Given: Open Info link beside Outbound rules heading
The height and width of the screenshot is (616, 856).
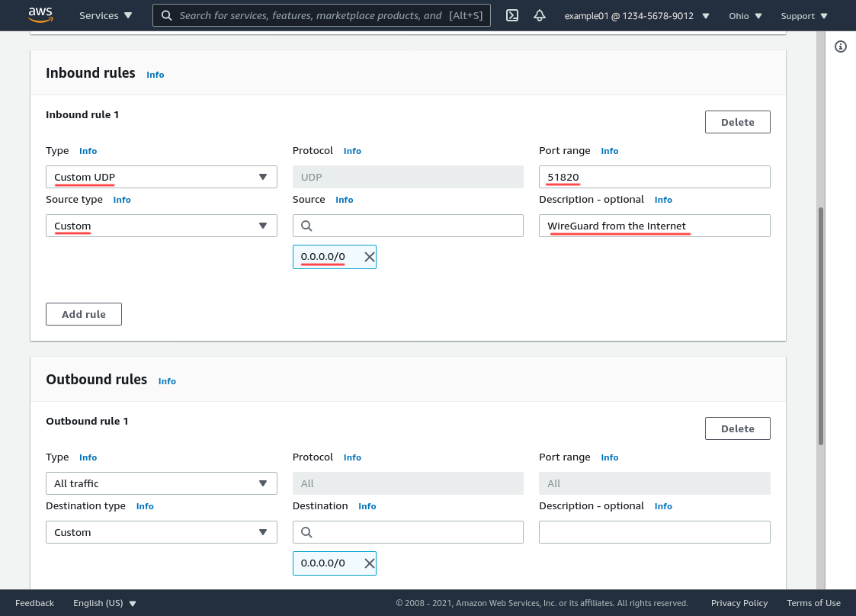Looking at the screenshot, I should click(167, 381).
